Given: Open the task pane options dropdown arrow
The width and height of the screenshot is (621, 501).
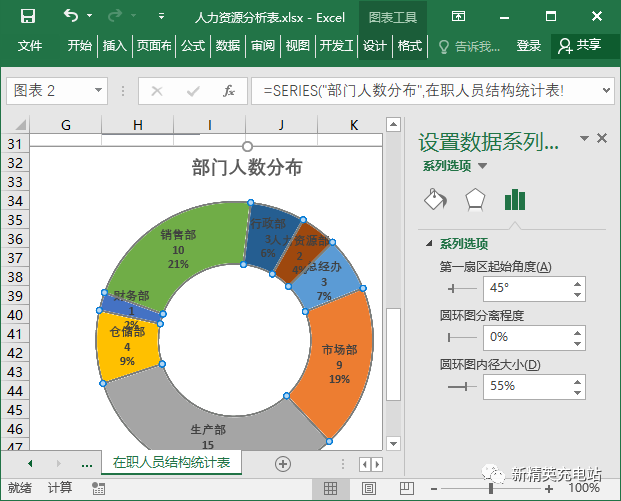Looking at the screenshot, I should (584, 138).
